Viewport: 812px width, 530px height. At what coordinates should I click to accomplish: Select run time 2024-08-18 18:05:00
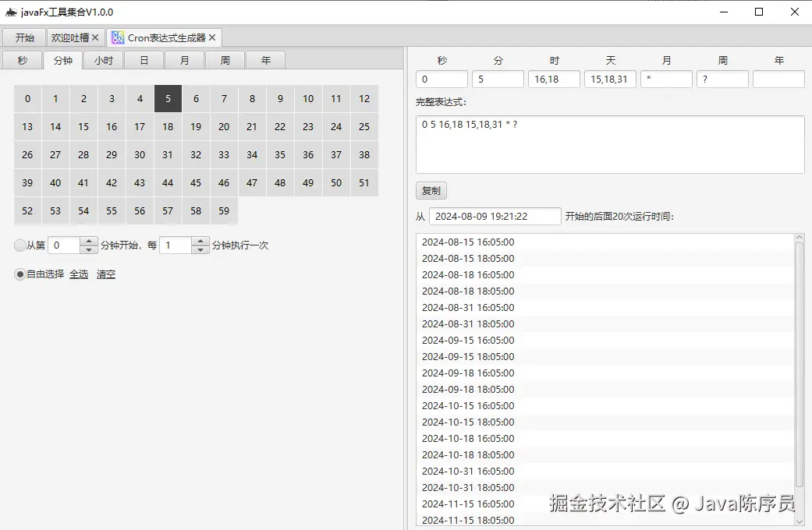(x=605, y=291)
